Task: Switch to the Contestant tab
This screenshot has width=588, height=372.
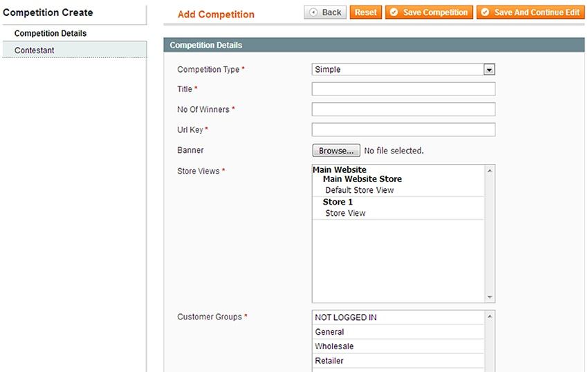Action: coord(35,50)
